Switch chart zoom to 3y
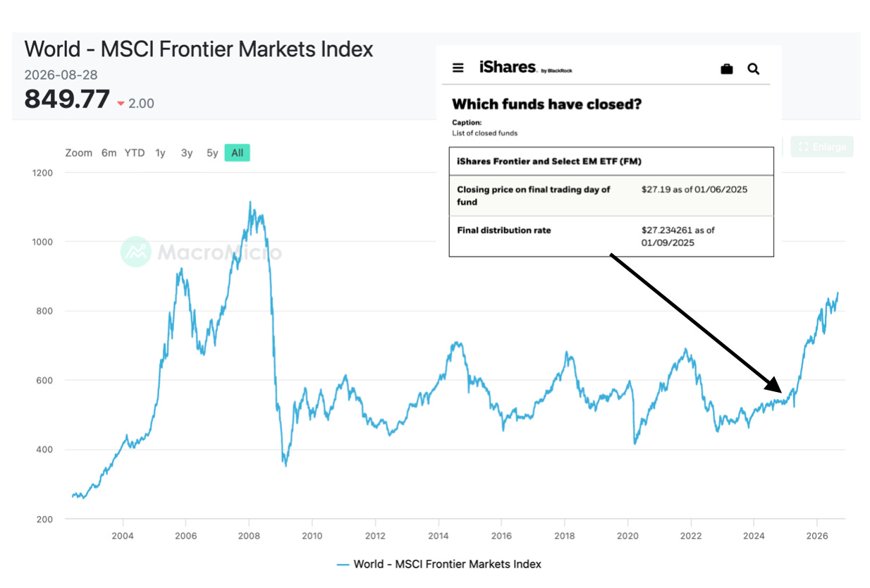Image resolution: width=870 pixels, height=588 pixels. [186, 153]
